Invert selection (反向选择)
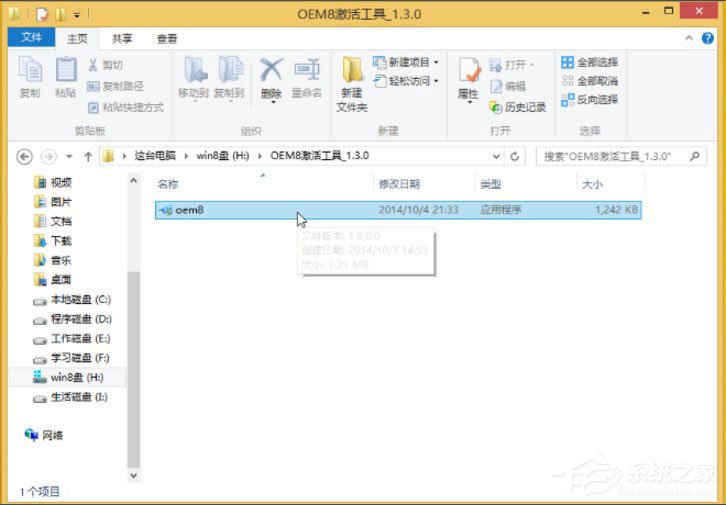 589,100
